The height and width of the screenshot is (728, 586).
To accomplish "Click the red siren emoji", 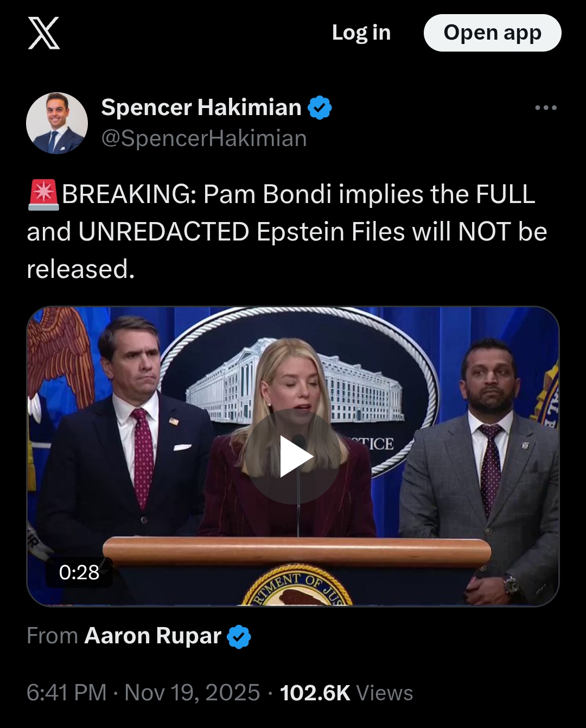I will point(43,195).
